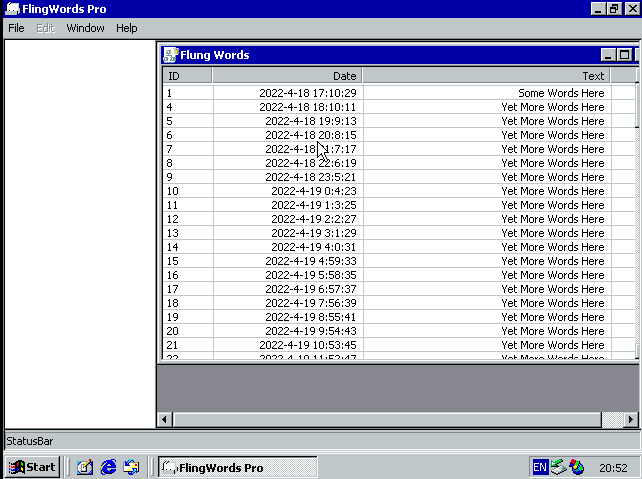Click 'Yet More Words Here' in row 20
Viewport: 642px width, 479px height.
coord(553,331)
